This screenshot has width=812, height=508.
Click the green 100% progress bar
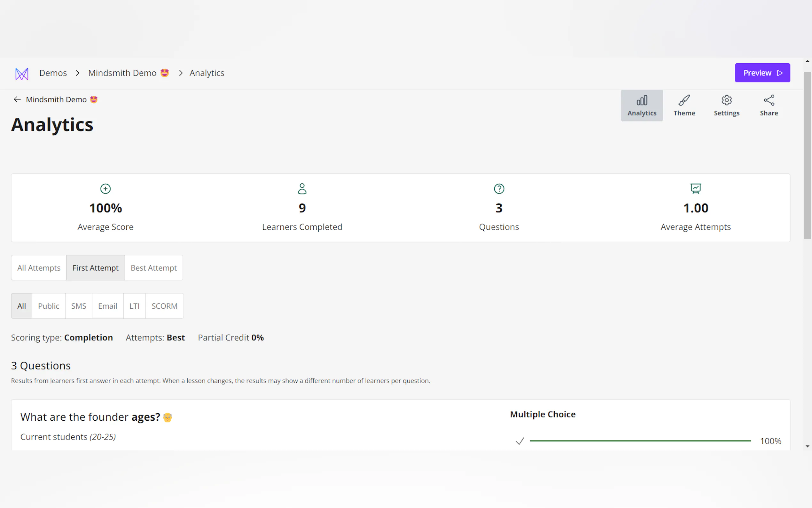point(640,441)
